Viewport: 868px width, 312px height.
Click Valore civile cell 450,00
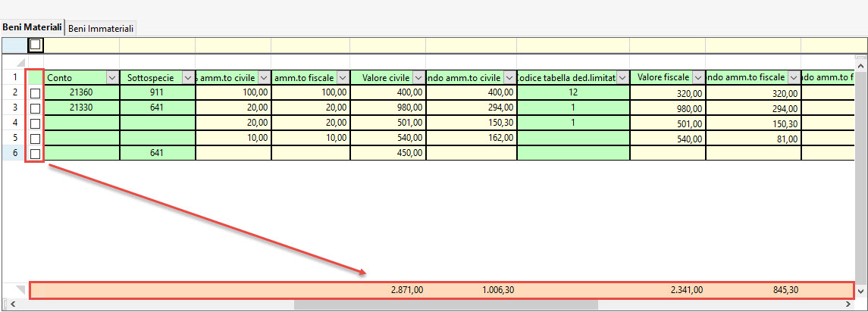(388, 154)
